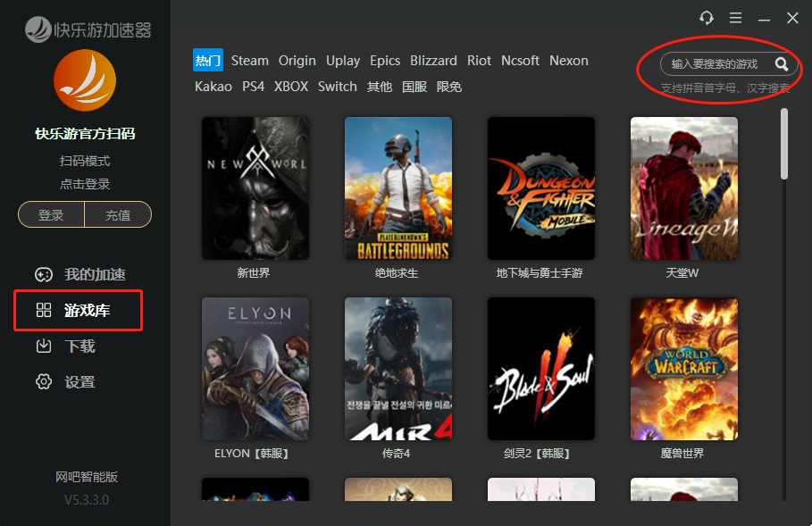Viewport: 812px width, 526px height.
Task: Click the 登录 login button
Action: [51, 214]
